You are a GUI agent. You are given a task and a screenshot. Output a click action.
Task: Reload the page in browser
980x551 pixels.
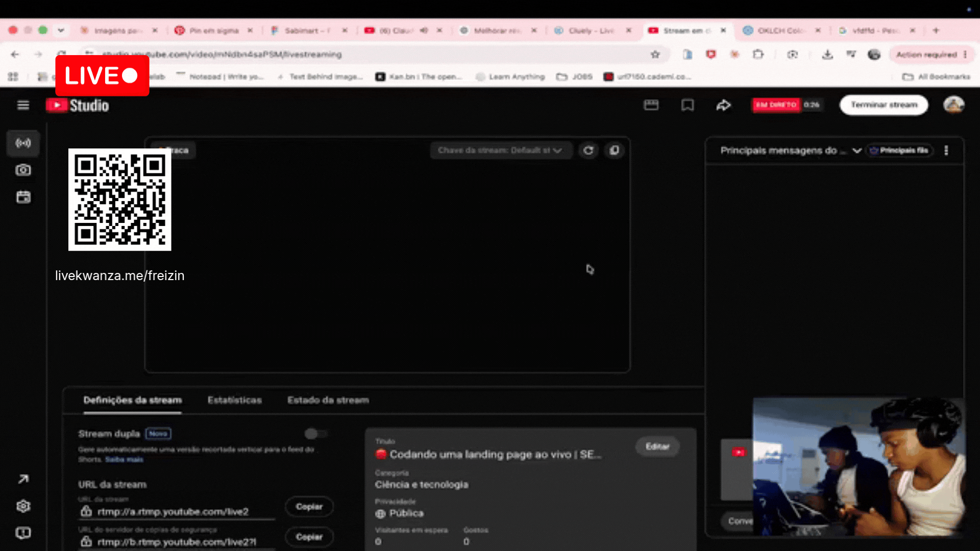(x=61, y=54)
